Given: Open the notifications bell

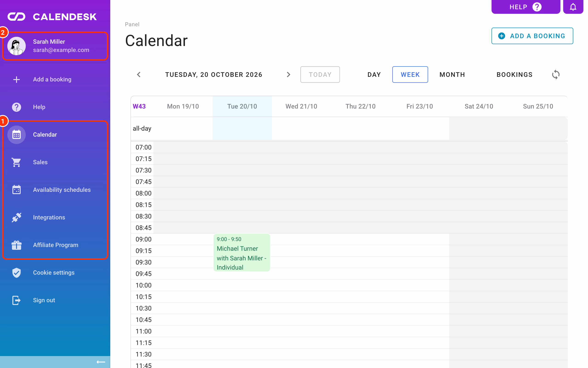Looking at the screenshot, I should coord(573,7).
